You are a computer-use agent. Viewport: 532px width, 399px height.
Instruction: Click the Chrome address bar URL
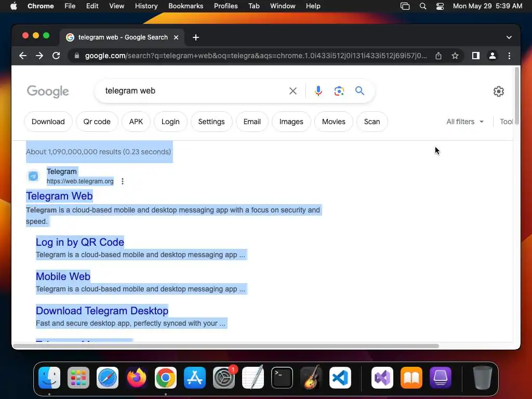[256, 56]
